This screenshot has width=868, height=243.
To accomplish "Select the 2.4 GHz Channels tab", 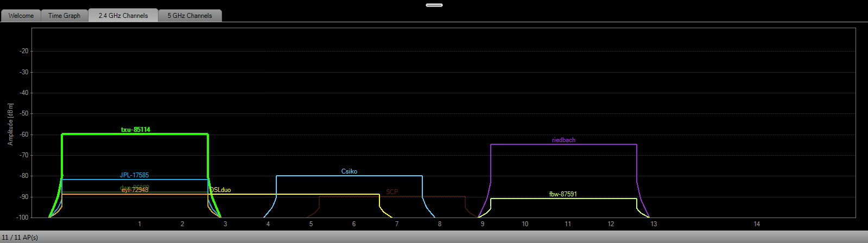I will tap(123, 15).
